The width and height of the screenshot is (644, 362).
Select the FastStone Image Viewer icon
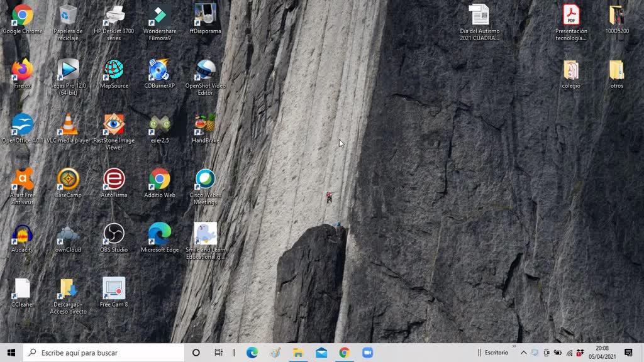click(x=114, y=132)
